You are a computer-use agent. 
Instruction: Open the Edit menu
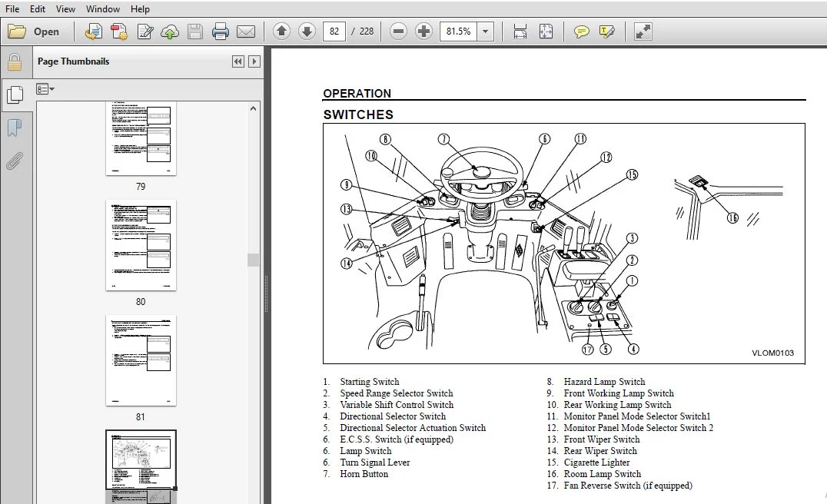38,9
